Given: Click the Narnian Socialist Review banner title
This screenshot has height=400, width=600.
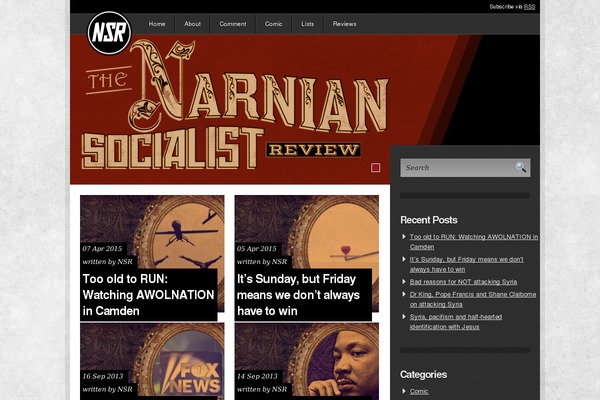Looking at the screenshot, I should click(236, 107).
